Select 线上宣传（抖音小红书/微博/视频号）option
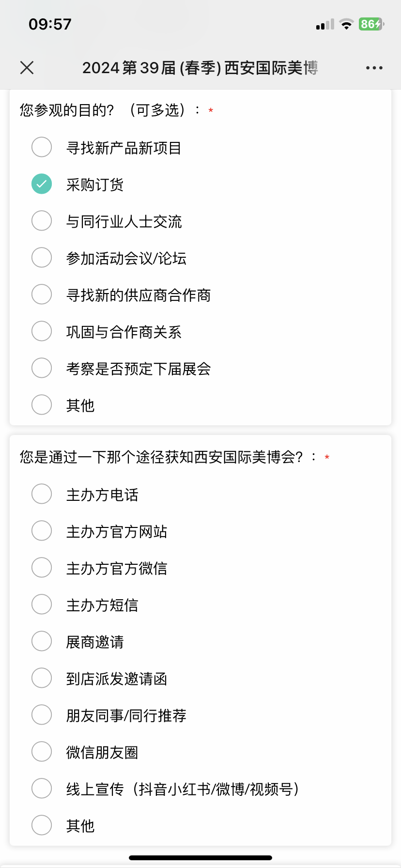Image resolution: width=401 pixels, height=868 pixels. 42,789
